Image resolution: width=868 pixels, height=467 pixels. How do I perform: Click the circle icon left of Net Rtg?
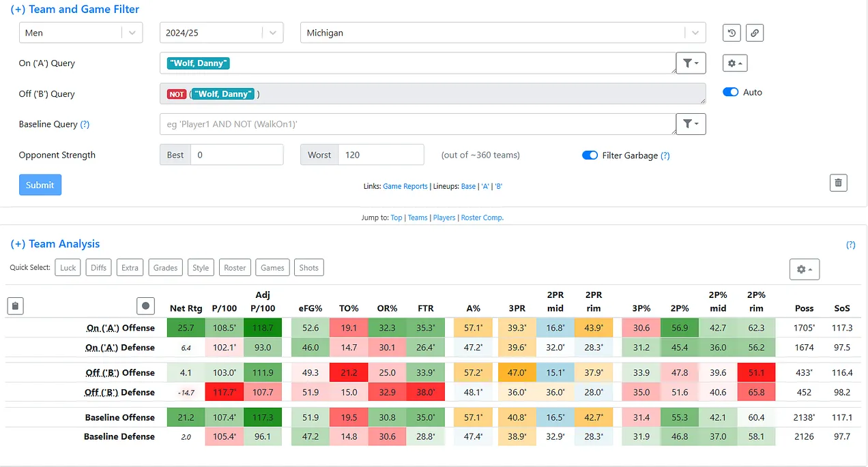coord(145,306)
